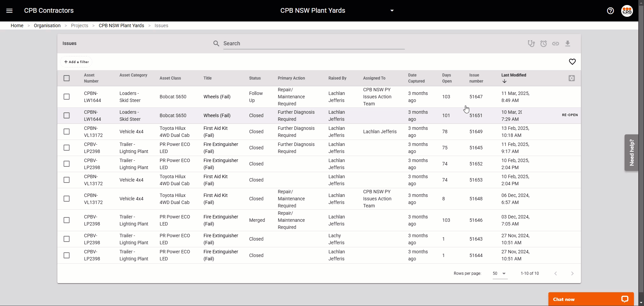The height and width of the screenshot is (306, 644).
Task: Sort by Title column header
Action: pyautogui.click(x=208, y=78)
